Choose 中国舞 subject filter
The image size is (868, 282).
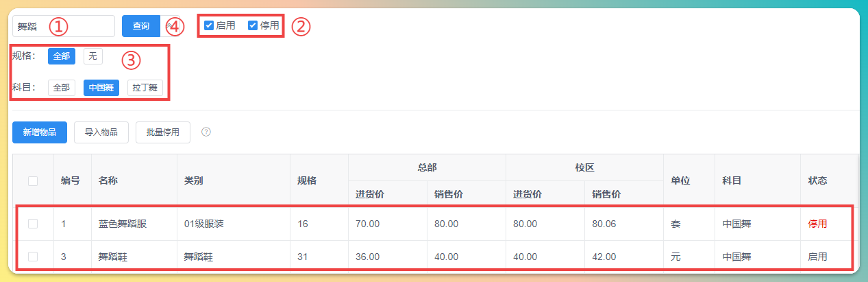pyautogui.click(x=101, y=88)
